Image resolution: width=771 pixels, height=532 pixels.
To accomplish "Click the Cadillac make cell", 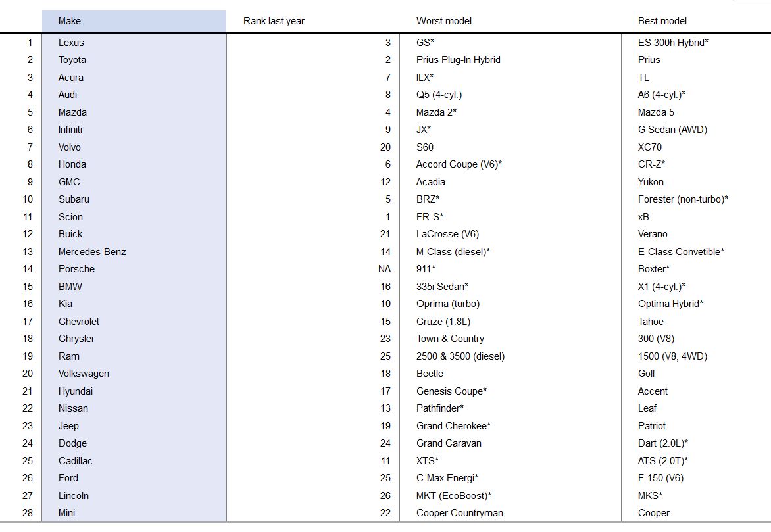I will click(75, 461).
